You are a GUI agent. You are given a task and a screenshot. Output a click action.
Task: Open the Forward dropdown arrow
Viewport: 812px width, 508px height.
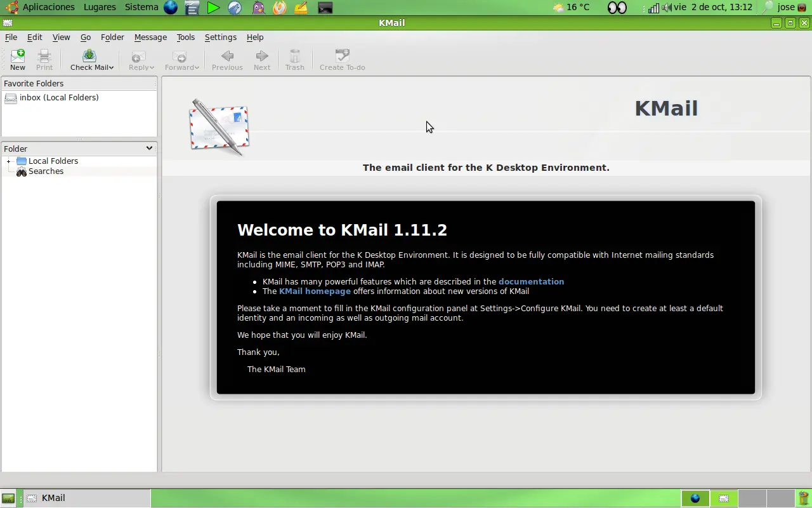coord(197,67)
